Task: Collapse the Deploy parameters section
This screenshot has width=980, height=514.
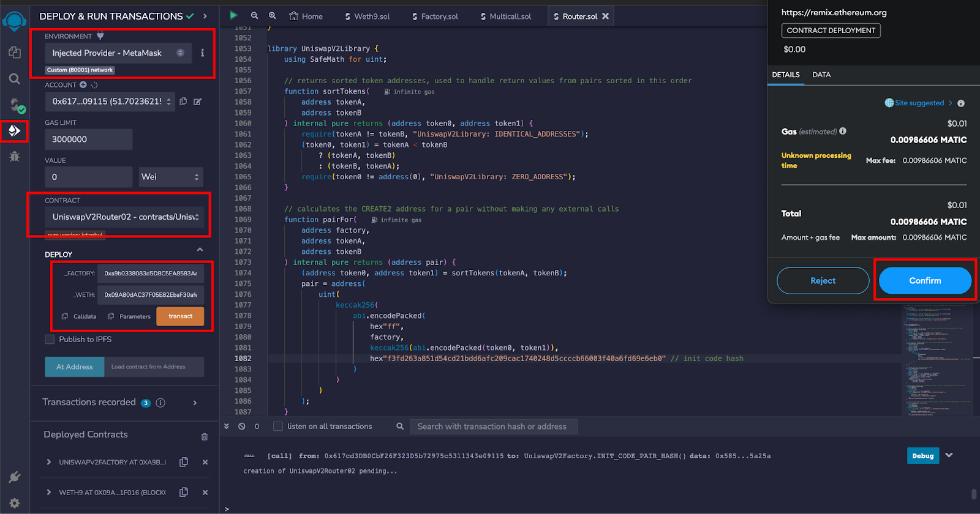Action: 200,250
